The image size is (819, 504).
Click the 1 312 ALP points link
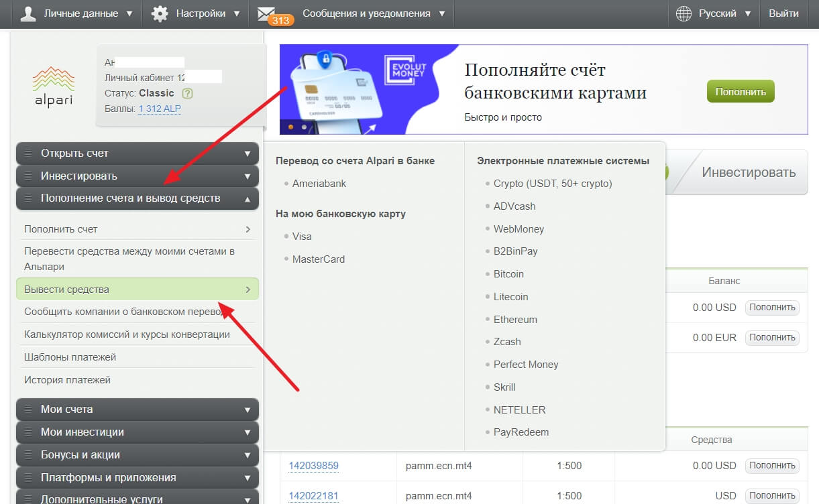tap(160, 109)
